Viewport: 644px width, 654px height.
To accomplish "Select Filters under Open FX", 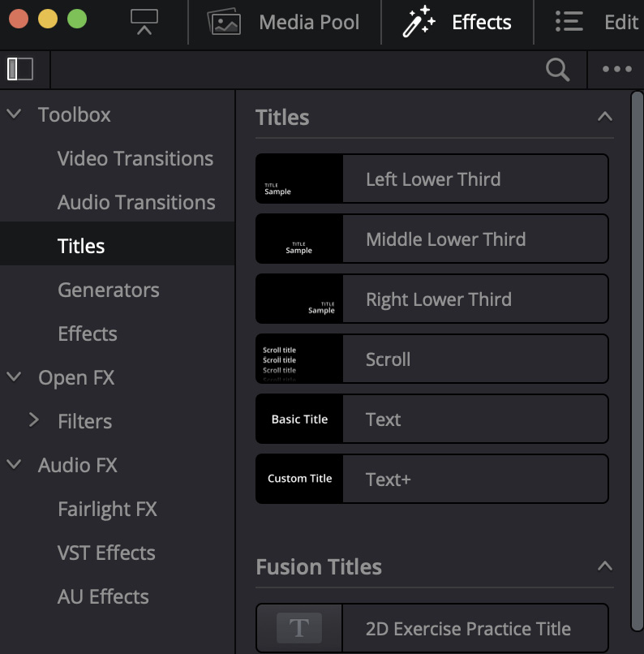I will (x=85, y=421).
